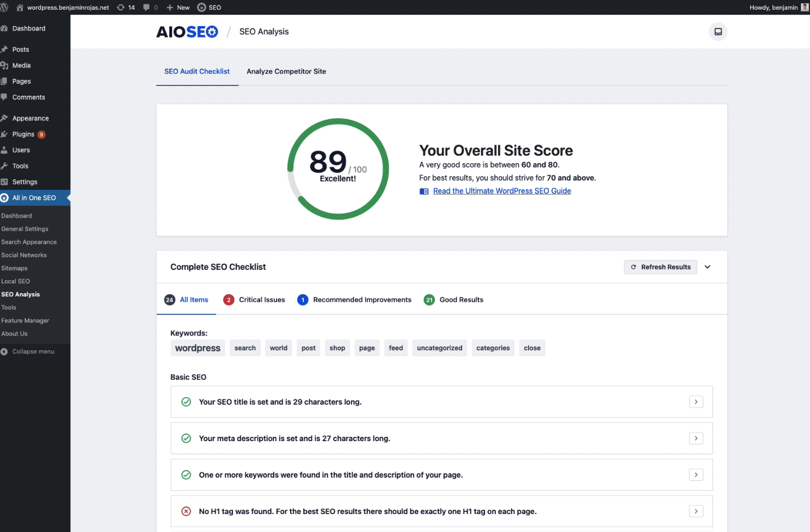Switch to SEO Audit Checklist tab
Viewport: 810px width, 532px height.
coord(197,71)
